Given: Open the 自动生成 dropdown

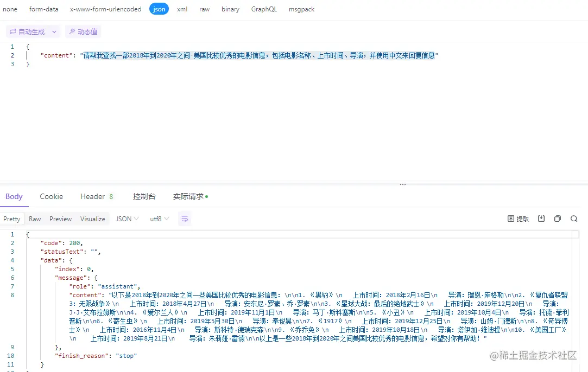Looking at the screenshot, I should [54, 31].
